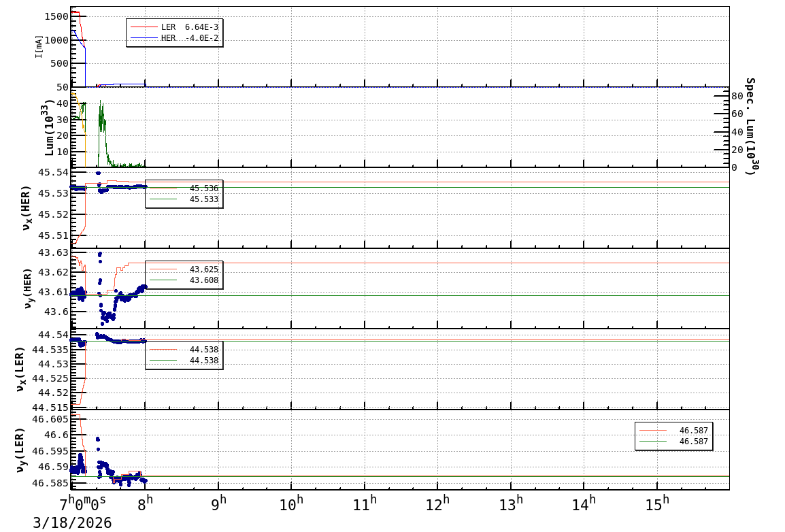Click the 43.625 legend entry
This screenshot has height=532, width=785.
(184, 269)
